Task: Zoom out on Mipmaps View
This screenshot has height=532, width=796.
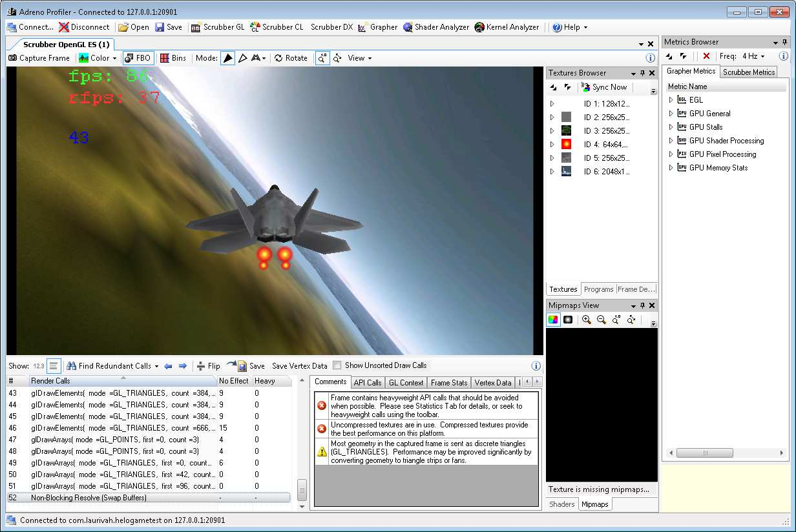Action: point(602,320)
